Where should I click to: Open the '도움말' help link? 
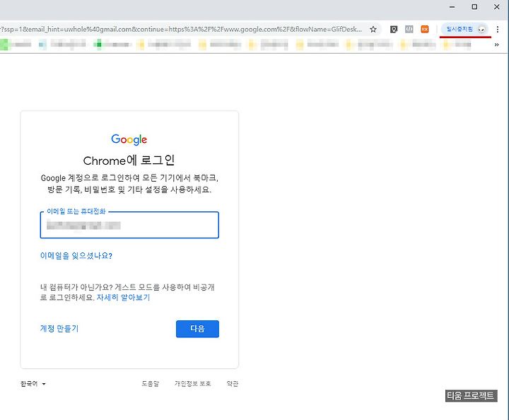(151, 384)
